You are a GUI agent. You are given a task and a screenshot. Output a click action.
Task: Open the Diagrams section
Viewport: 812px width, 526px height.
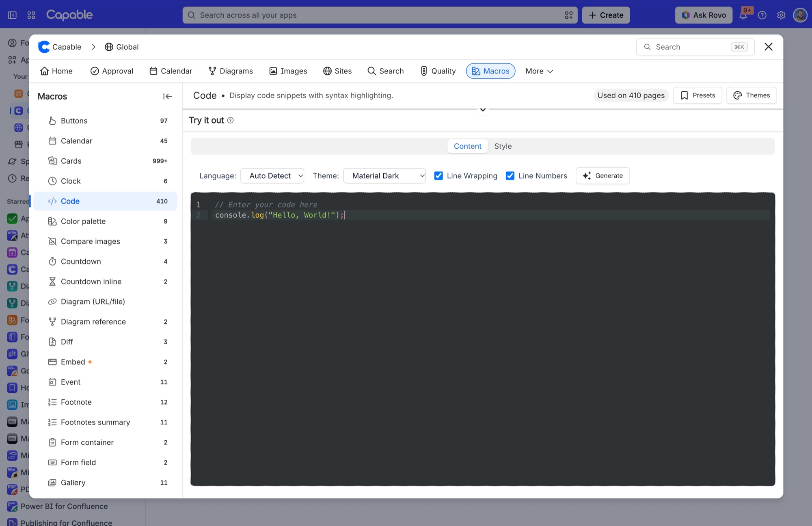click(230, 71)
